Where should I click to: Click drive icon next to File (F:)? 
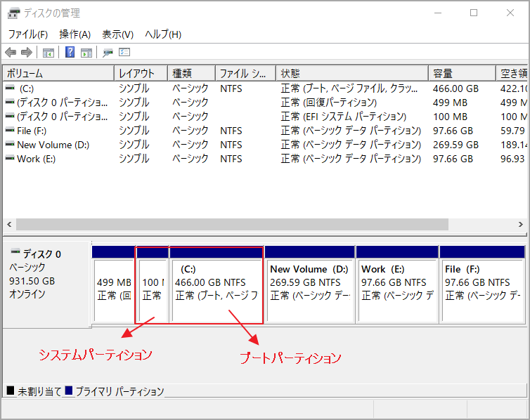point(10,130)
